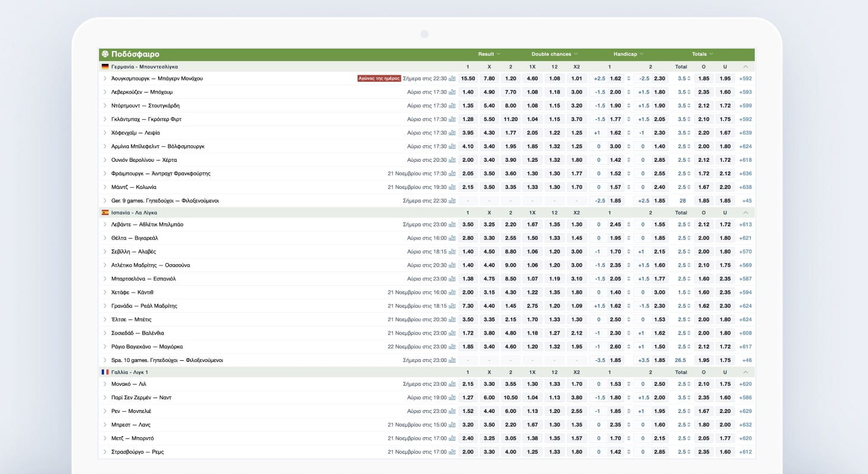868x474 pixels.
Task: Open statistics icon for Λεβάντε — Αθλέτικ Μπιλμπάο
Action: coord(452,225)
